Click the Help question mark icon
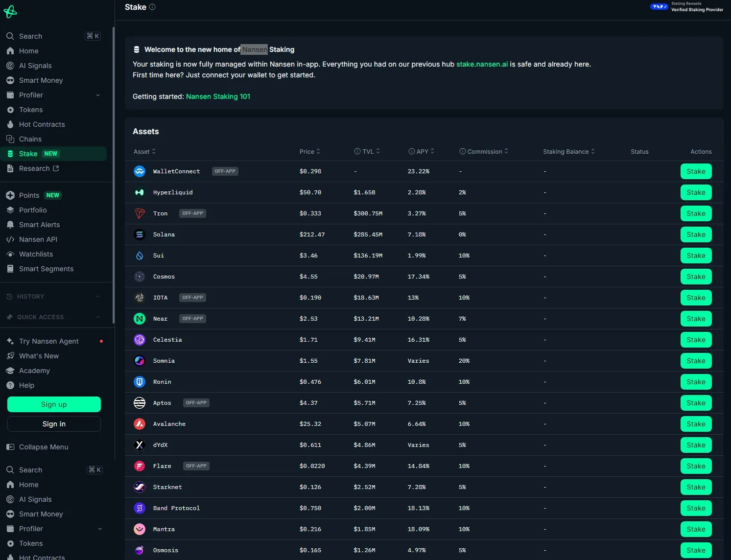Image resolution: width=731 pixels, height=560 pixels. point(10,385)
